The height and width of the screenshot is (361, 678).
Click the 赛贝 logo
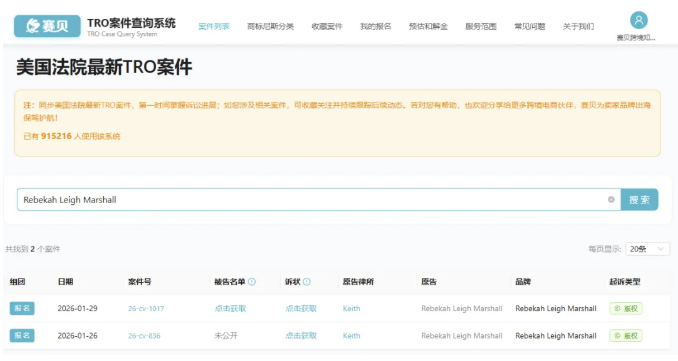(47, 26)
